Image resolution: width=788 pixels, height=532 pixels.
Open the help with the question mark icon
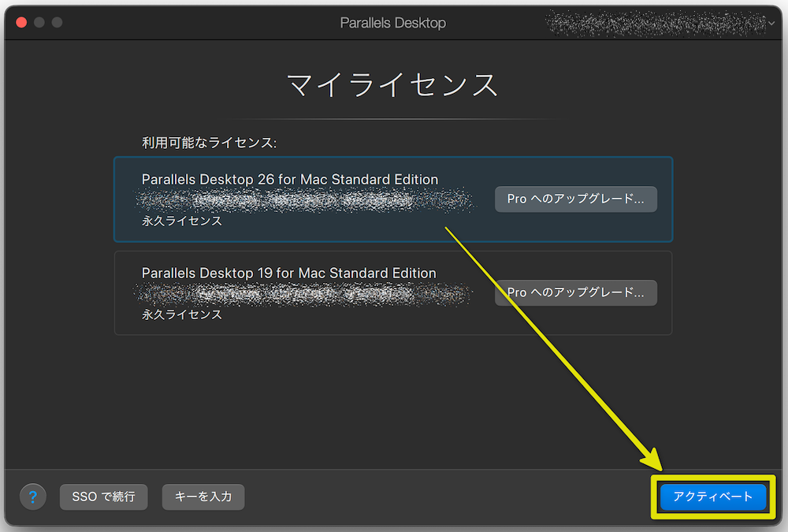coord(33,497)
